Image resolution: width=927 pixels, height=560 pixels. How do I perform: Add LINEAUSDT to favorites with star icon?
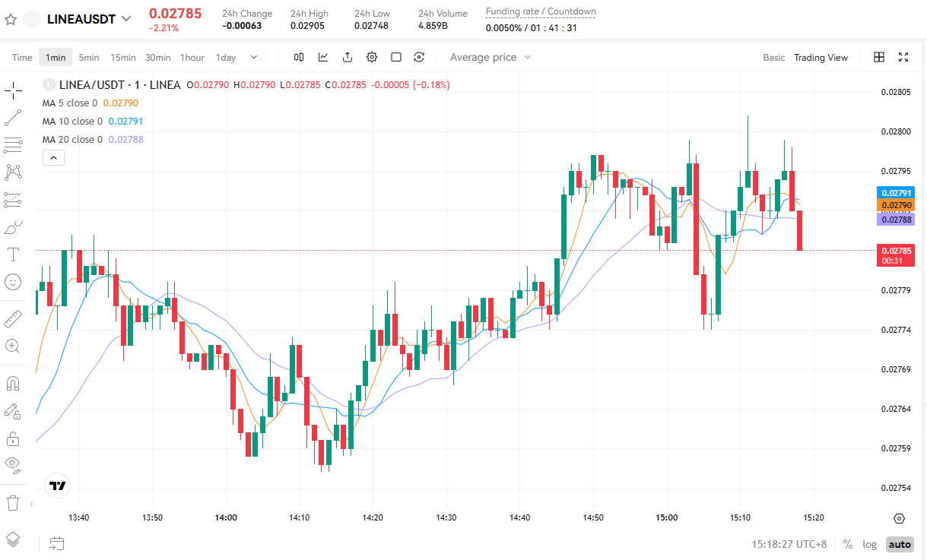11,19
